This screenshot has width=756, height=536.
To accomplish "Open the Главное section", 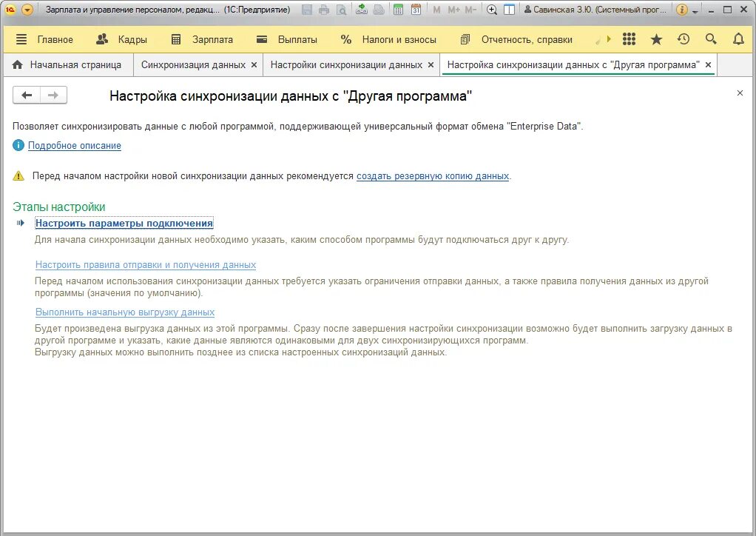I will coord(55,39).
